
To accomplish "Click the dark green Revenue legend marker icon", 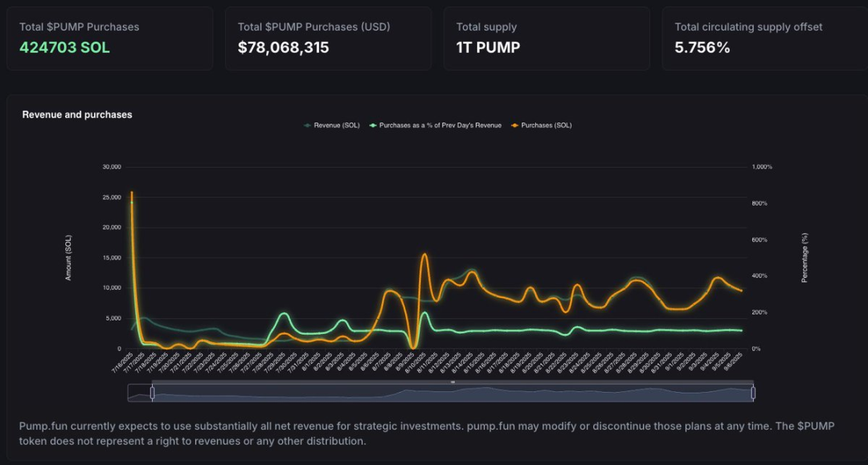I will 308,125.
